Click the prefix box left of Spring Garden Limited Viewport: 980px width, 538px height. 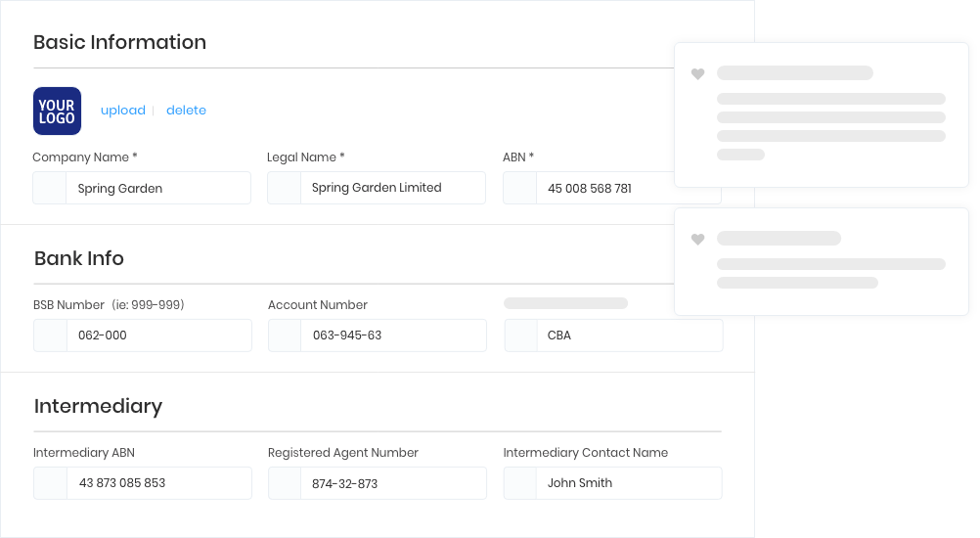284,188
